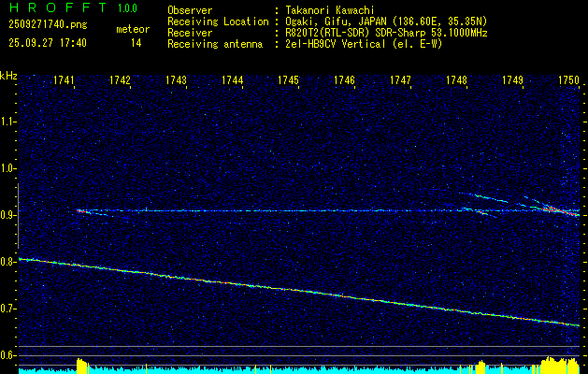Click the meteor echo start near 1741
588x374 pixels.
coord(79,211)
